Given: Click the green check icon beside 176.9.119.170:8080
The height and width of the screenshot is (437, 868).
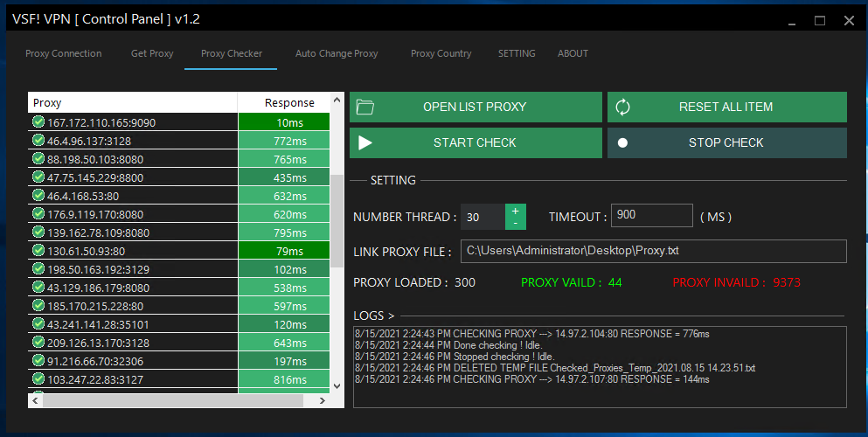Looking at the screenshot, I should [x=38, y=213].
